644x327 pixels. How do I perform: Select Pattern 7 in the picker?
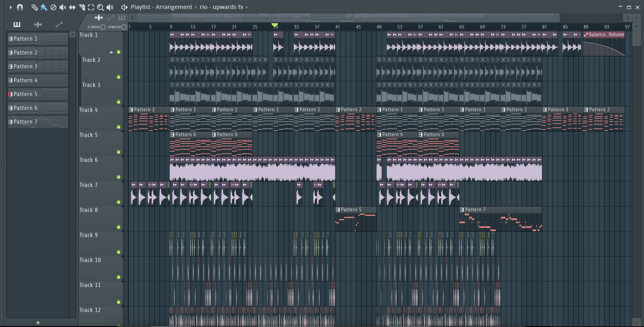[38, 122]
